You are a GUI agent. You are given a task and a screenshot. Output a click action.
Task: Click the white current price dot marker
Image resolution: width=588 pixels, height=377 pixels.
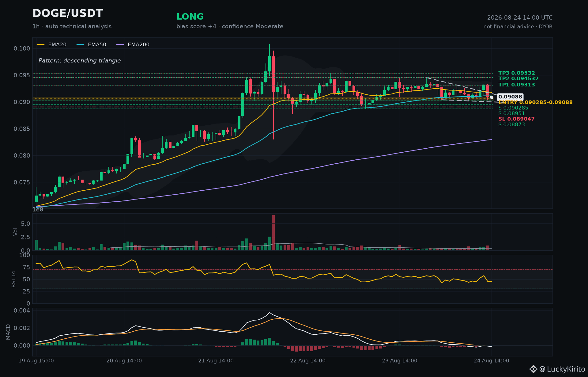[492, 97]
